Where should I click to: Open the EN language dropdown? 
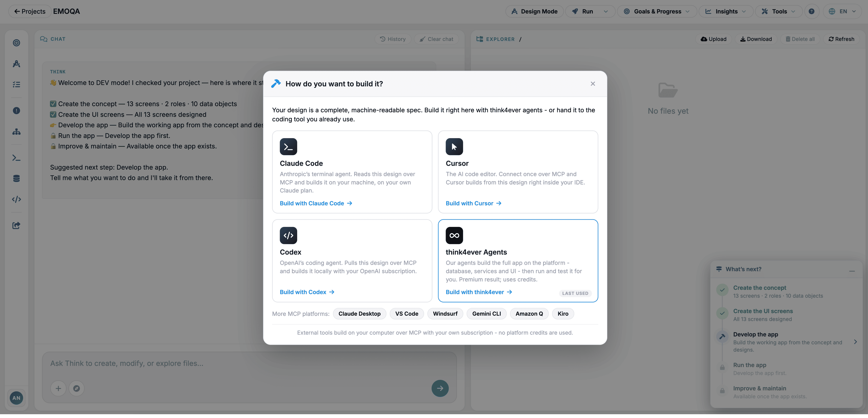pyautogui.click(x=842, y=12)
